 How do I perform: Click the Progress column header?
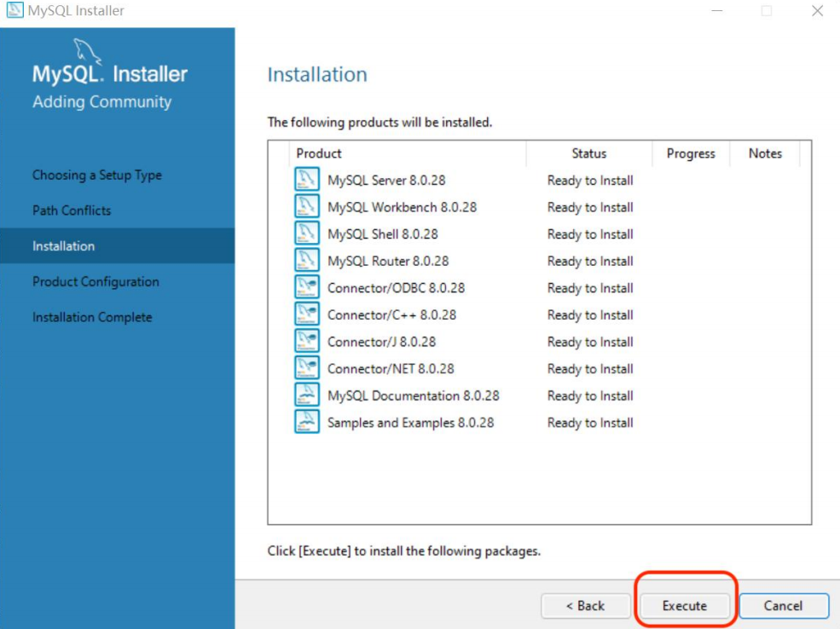click(x=691, y=153)
